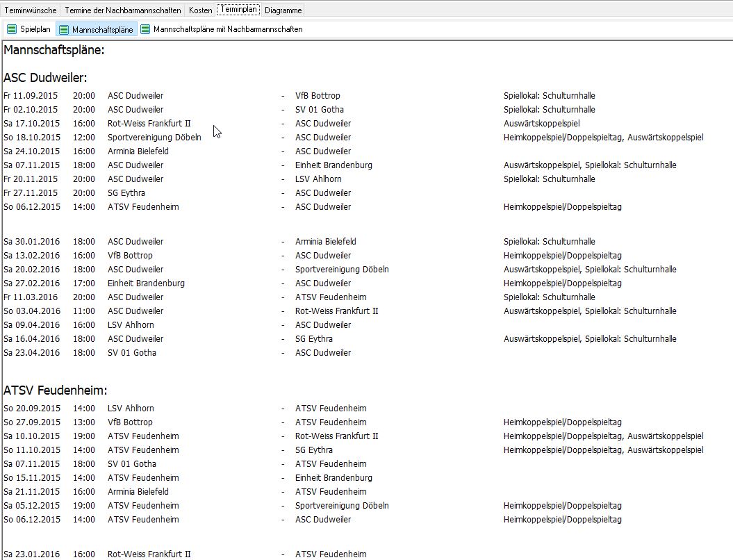
Task: Switch to Termine der Nachbarmannschaften tab
Action: 123,10
